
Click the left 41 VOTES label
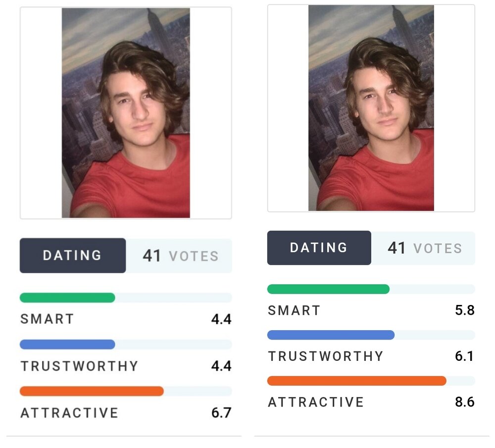tap(181, 256)
